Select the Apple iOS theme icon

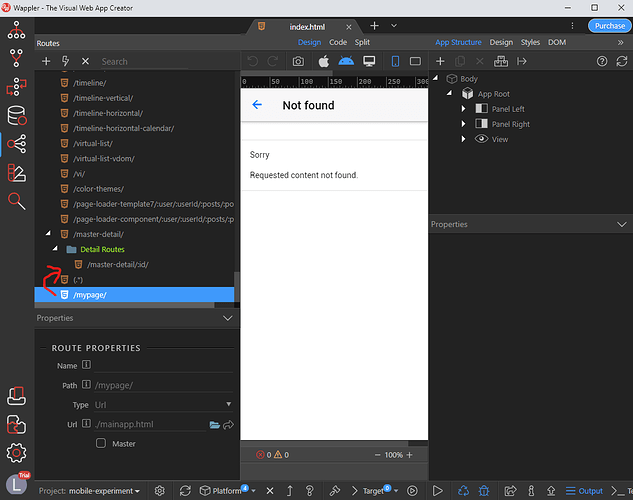click(x=323, y=62)
